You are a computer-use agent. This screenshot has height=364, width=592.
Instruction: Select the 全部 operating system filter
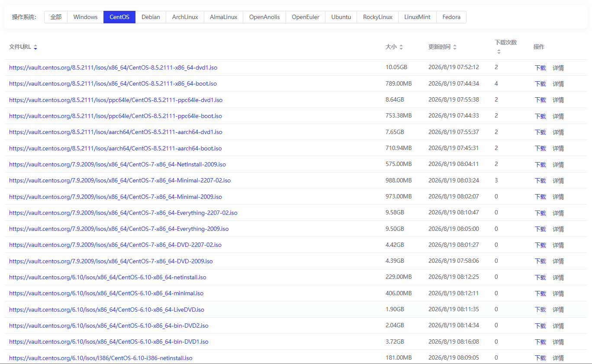(x=56, y=17)
